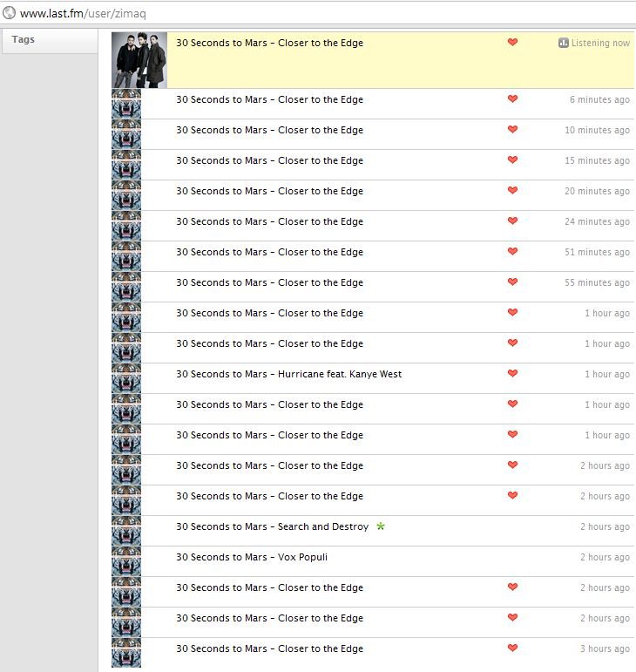This screenshot has width=636, height=672.
Task: Open the album art in the 3 hours ago row
Action: pyautogui.click(x=126, y=653)
